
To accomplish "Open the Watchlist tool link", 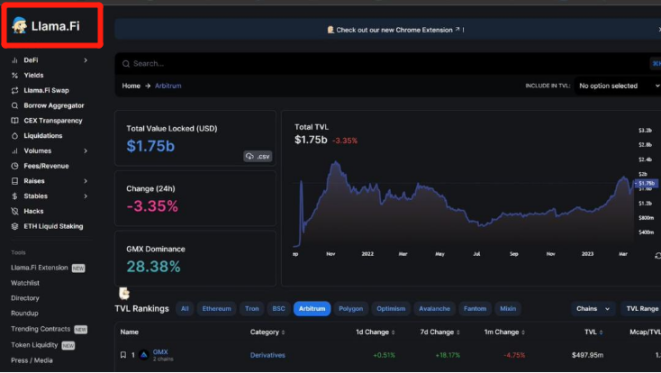I will (x=25, y=283).
